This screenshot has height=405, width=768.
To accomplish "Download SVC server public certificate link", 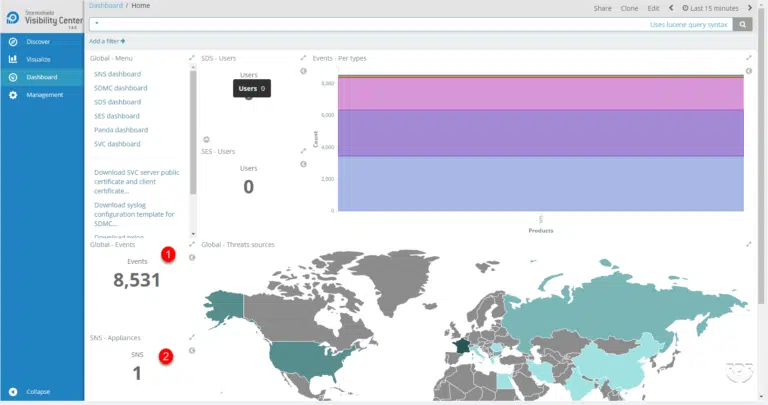I will pos(137,182).
